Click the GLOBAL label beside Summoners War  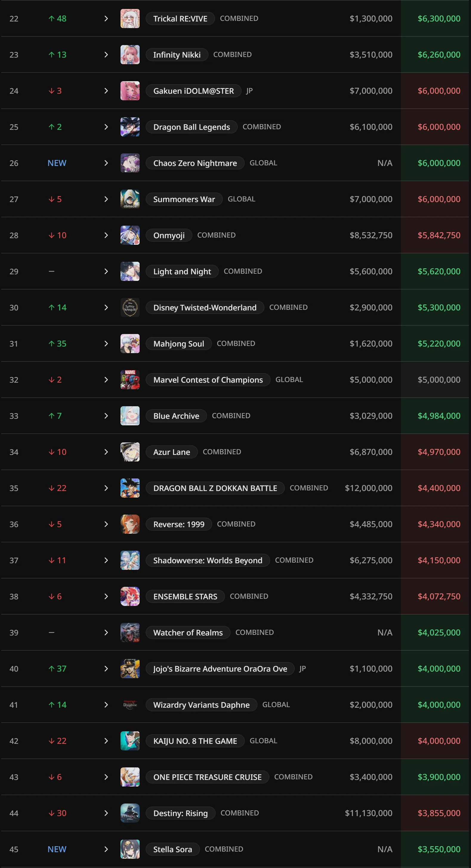[241, 199]
